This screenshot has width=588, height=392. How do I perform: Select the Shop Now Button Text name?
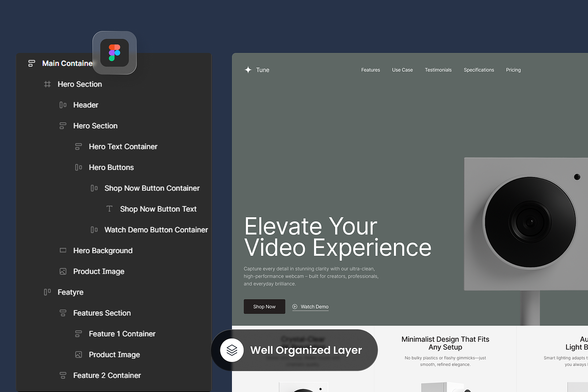(158, 209)
